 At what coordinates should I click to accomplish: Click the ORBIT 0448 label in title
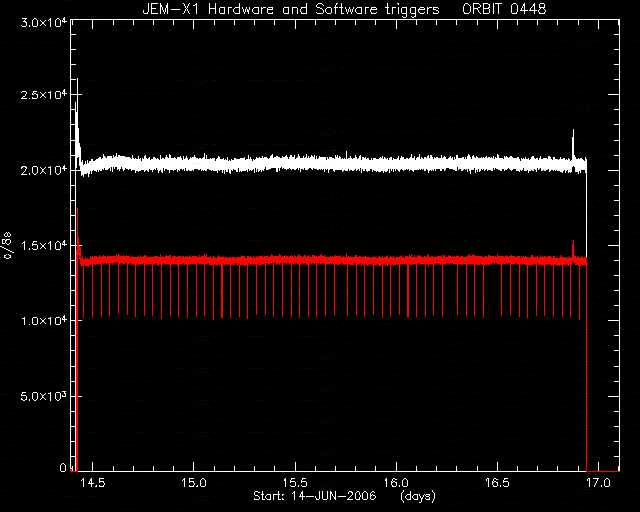point(504,9)
